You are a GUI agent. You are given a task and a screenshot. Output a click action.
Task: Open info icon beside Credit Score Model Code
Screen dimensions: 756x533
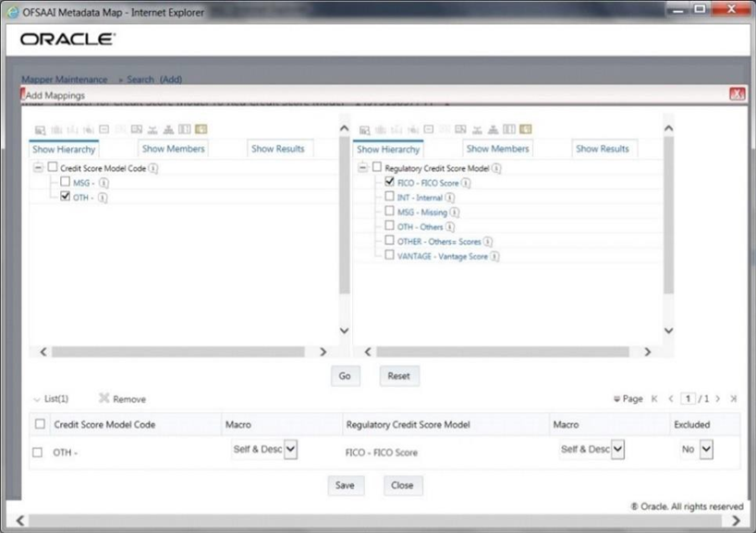(153, 168)
